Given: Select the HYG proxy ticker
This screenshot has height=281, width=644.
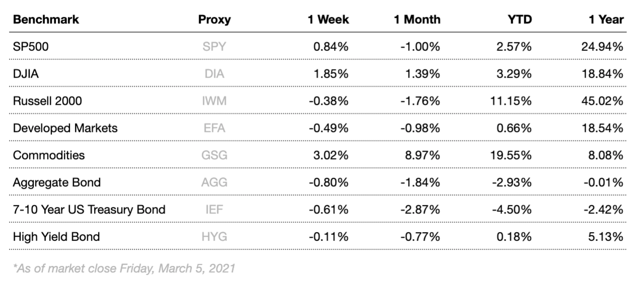Looking at the screenshot, I should pyautogui.click(x=214, y=236).
